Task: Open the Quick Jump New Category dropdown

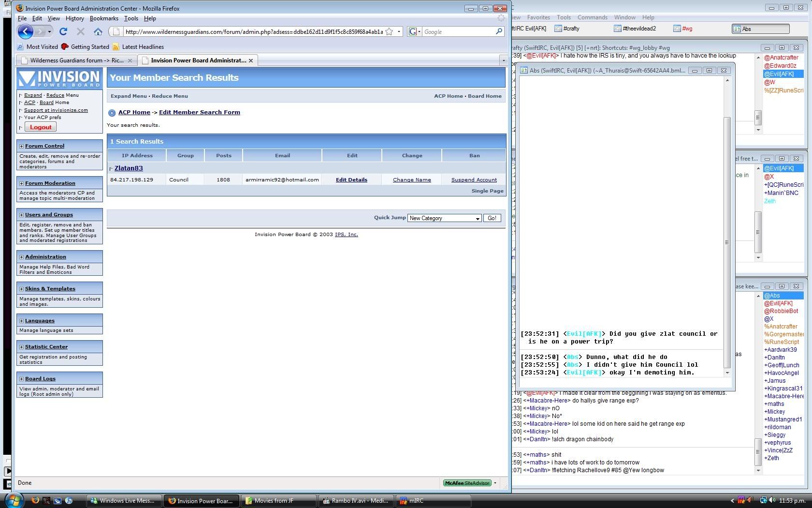Action: click(444, 218)
